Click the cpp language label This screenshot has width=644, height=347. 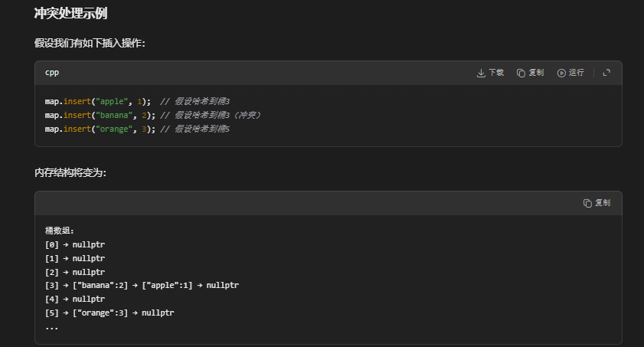[52, 73]
